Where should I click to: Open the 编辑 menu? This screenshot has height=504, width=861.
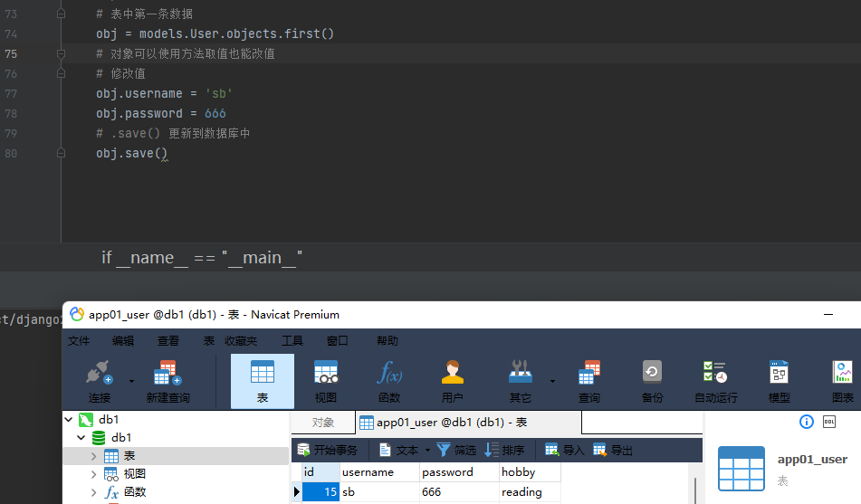(123, 341)
